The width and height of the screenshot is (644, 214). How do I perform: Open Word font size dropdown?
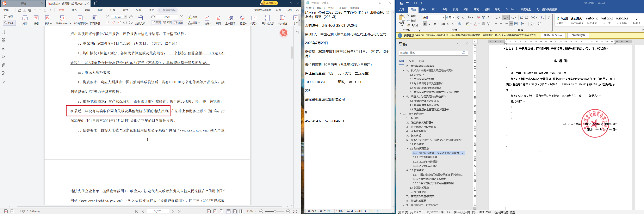click(x=453, y=18)
